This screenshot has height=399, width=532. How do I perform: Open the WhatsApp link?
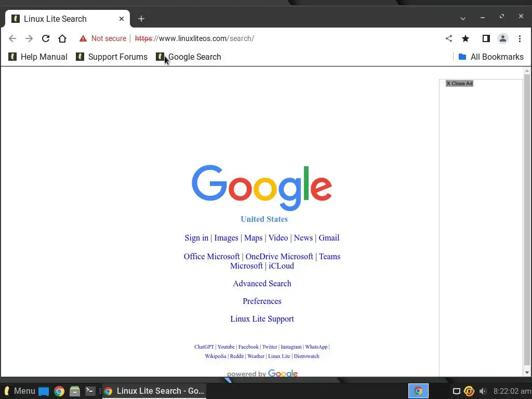316,347
